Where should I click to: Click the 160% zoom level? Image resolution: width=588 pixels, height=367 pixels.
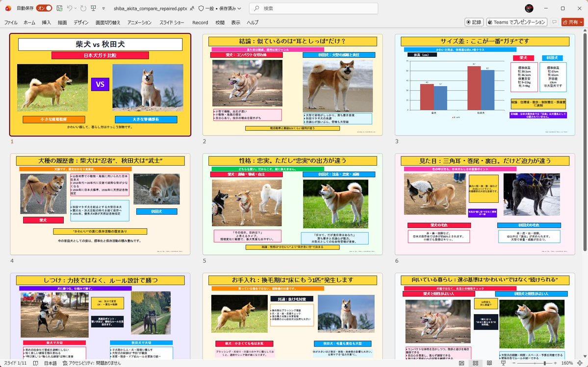click(567, 363)
